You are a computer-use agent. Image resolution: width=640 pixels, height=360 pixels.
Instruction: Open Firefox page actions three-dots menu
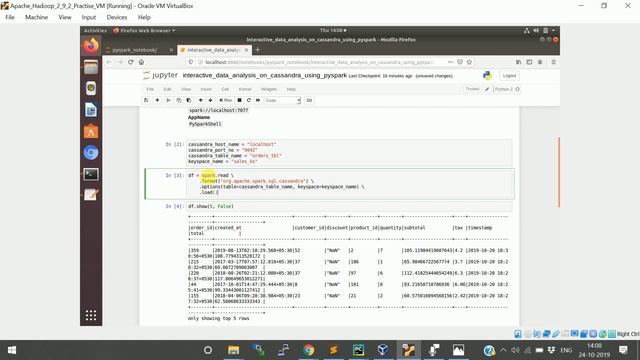click(x=450, y=62)
